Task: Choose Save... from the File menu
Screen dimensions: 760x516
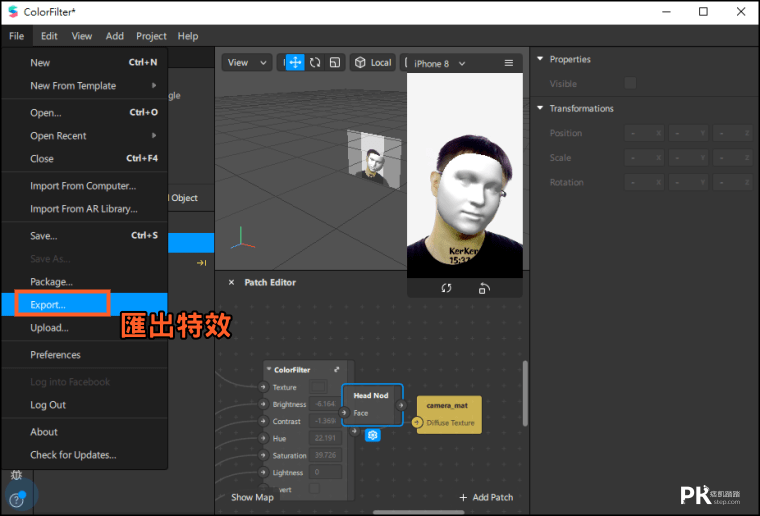Action: click(85, 236)
